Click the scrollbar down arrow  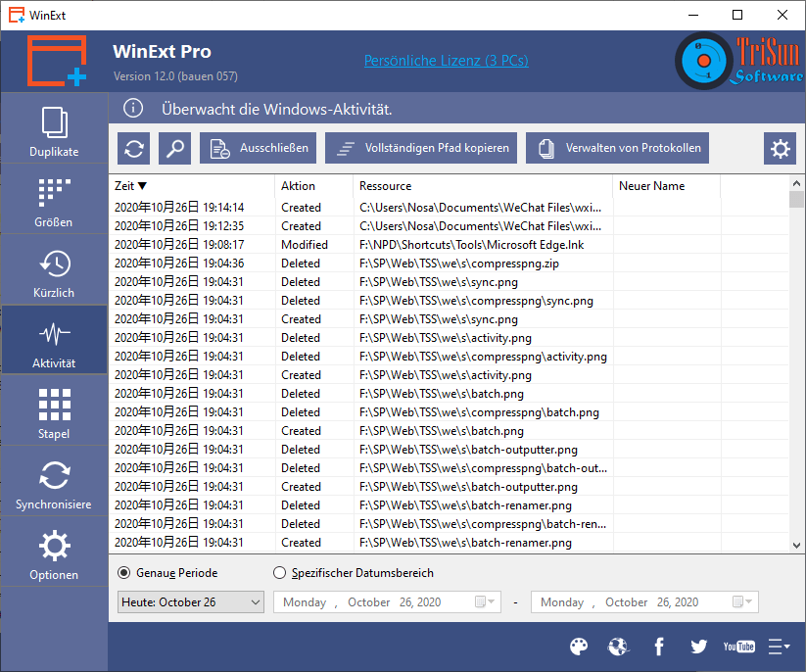796,546
